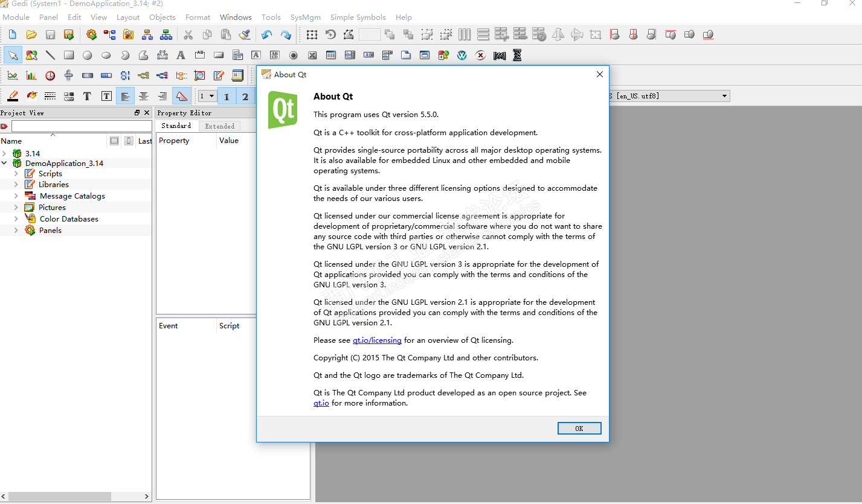Follow the qt.io/licensing link

pyautogui.click(x=377, y=340)
